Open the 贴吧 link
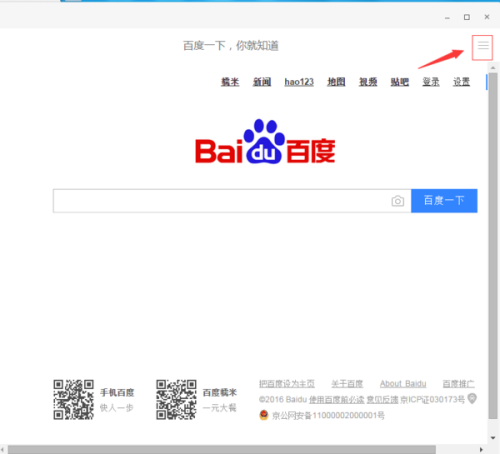Image resolution: width=500 pixels, height=454 pixels. (400, 82)
